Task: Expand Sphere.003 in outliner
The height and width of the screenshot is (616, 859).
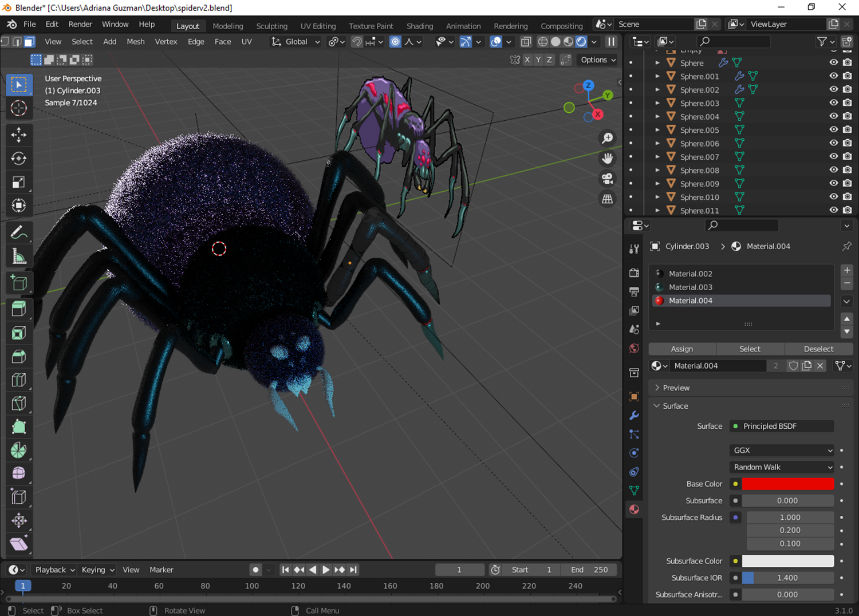Action: (657, 103)
